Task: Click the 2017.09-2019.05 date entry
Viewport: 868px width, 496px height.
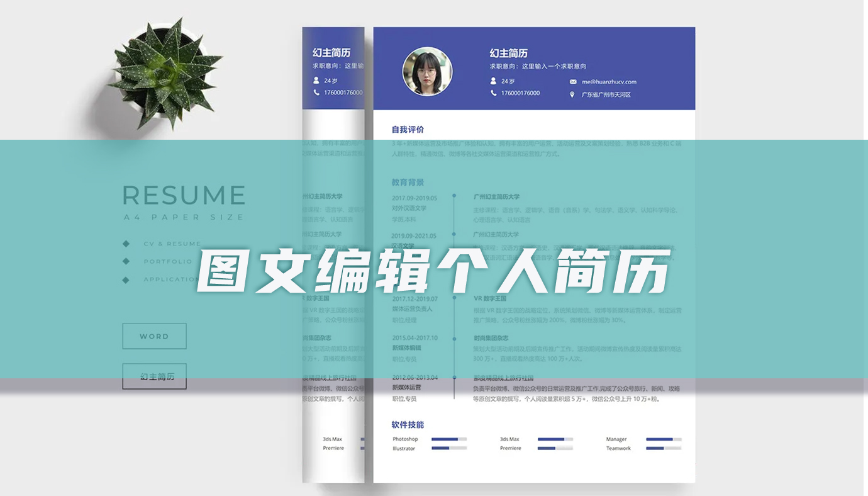Action: pyautogui.click(x=415, y=198)
